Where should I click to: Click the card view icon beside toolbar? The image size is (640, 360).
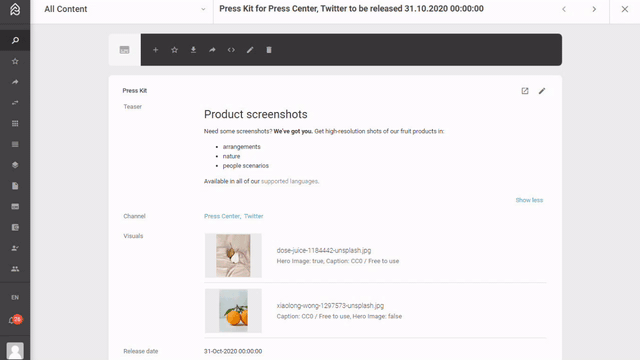pos(124,50)
